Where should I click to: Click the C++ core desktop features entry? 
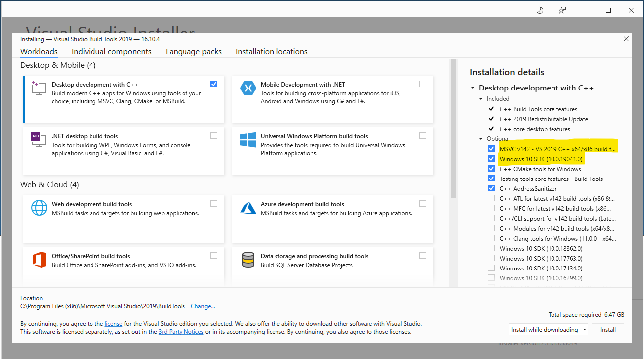click(x=535, y=129)
